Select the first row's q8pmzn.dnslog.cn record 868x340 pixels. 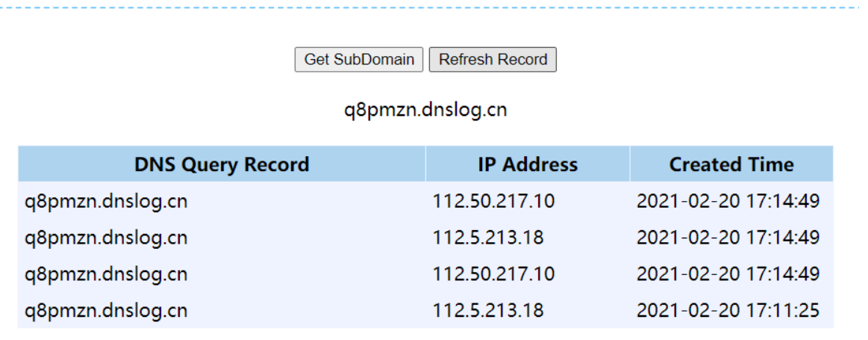coord(106,201)
